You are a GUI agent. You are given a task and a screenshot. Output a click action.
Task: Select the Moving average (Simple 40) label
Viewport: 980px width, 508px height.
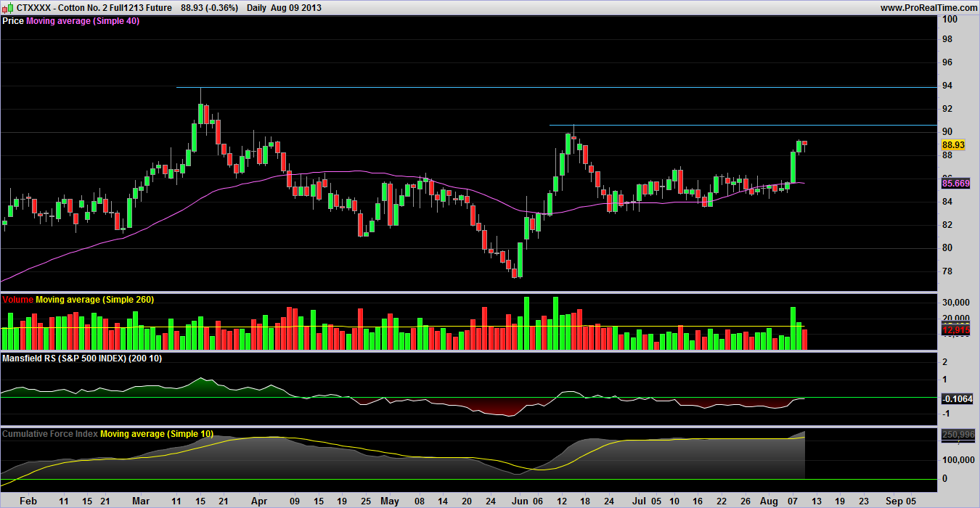point(83,21)
